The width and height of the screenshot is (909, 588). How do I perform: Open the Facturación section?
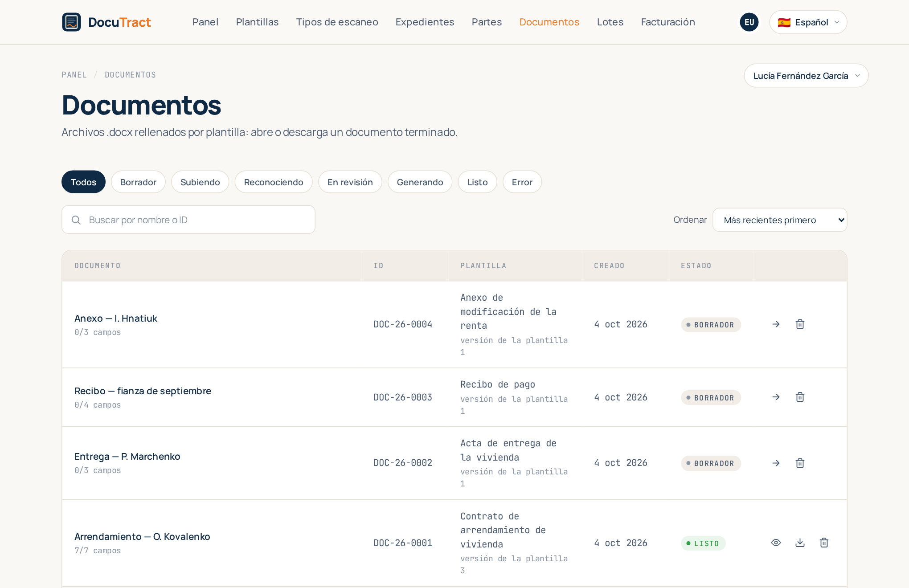[667, 22]
